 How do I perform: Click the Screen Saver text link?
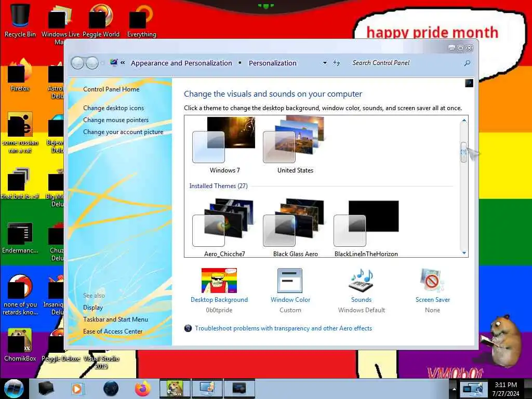433,300
